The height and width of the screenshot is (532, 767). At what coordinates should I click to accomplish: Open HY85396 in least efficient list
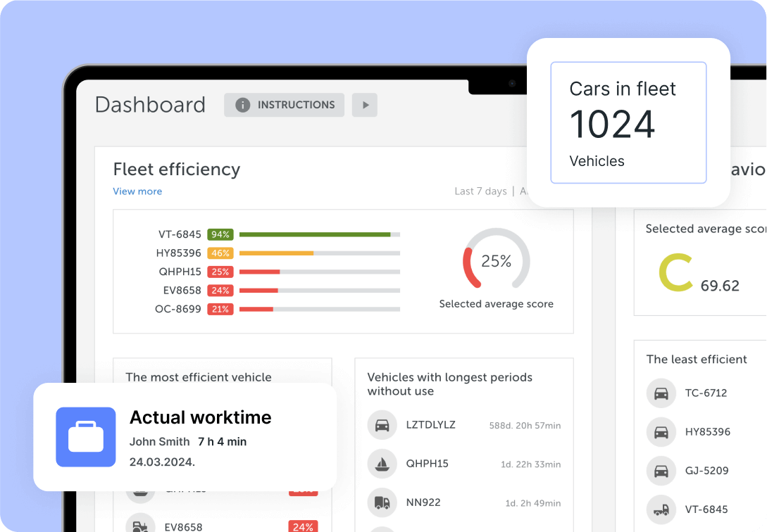(707, 432)
